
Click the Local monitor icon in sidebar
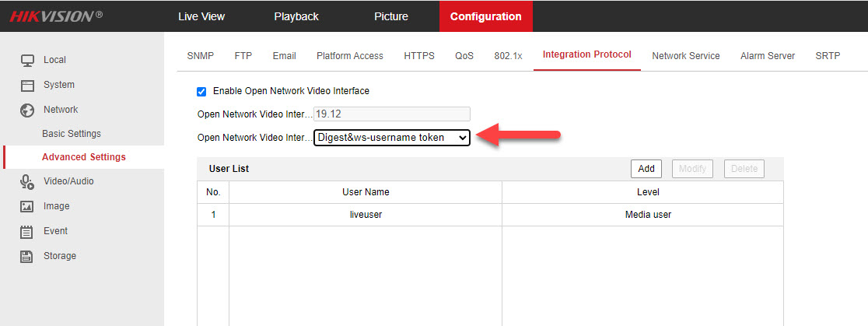point(27,60)
